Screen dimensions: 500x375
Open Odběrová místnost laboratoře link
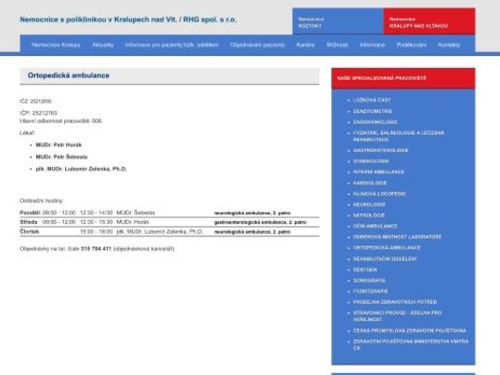[397, 237]
